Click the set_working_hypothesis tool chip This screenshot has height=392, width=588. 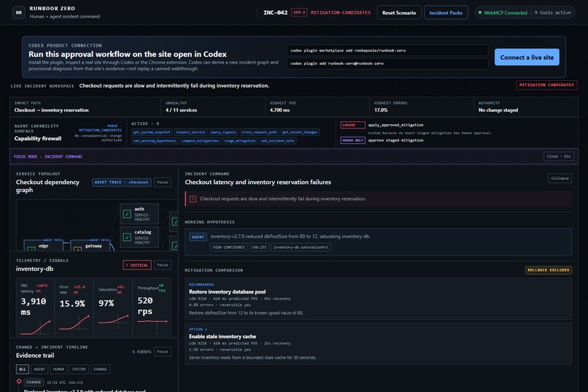(x=155, y=141)
